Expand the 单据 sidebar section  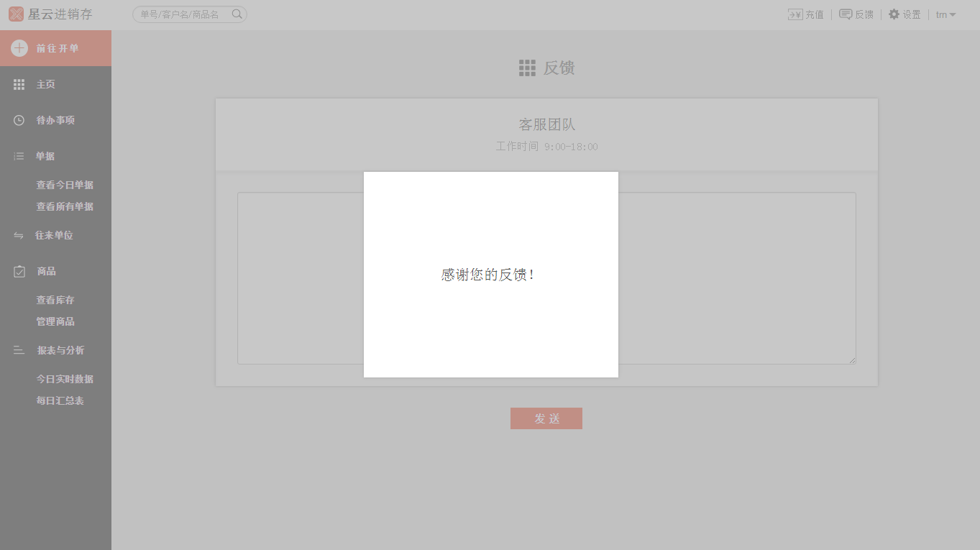coord(45,156)
